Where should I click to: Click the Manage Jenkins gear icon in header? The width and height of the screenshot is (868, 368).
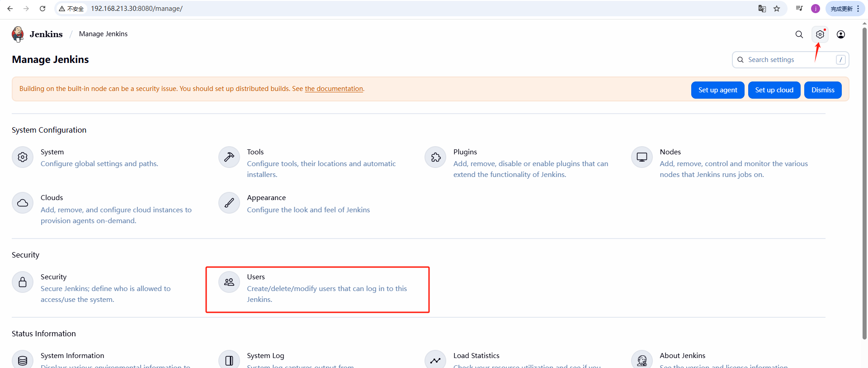coord(820,34)
